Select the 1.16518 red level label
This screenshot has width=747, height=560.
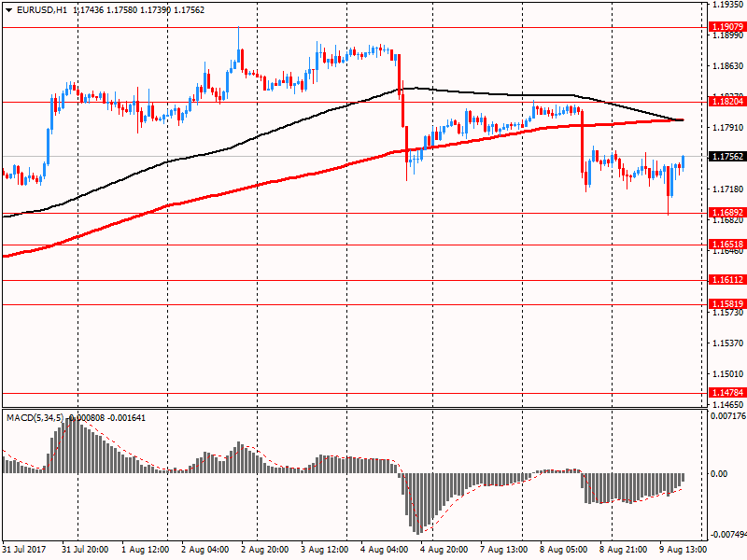727,245
